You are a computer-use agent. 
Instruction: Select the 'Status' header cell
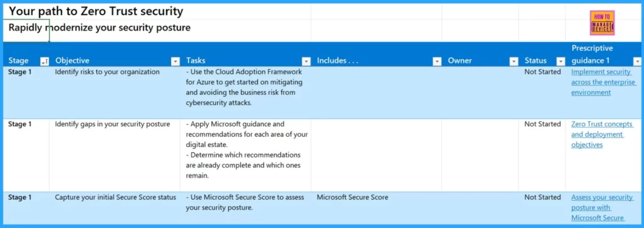tap(542, 54)
